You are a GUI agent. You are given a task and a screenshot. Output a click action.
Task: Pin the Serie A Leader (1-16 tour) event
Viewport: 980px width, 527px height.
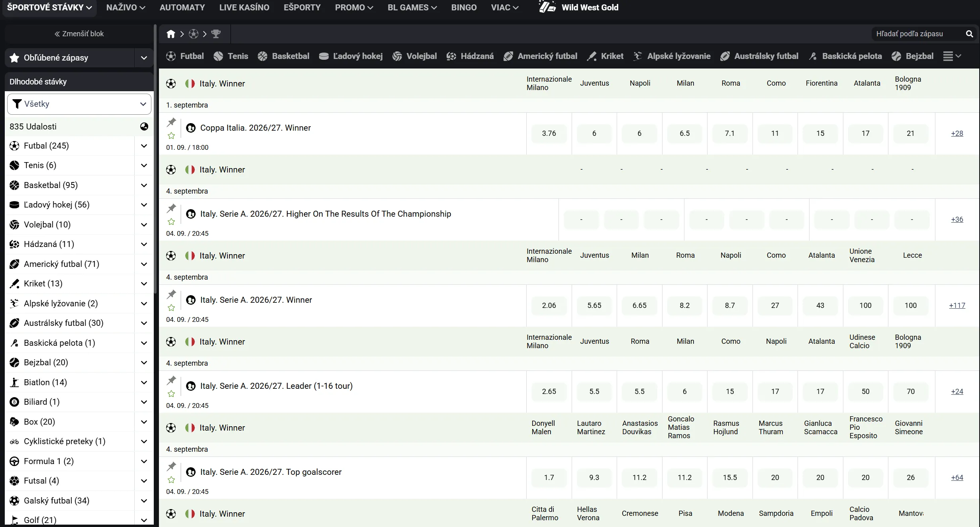[x=171, y=380]
